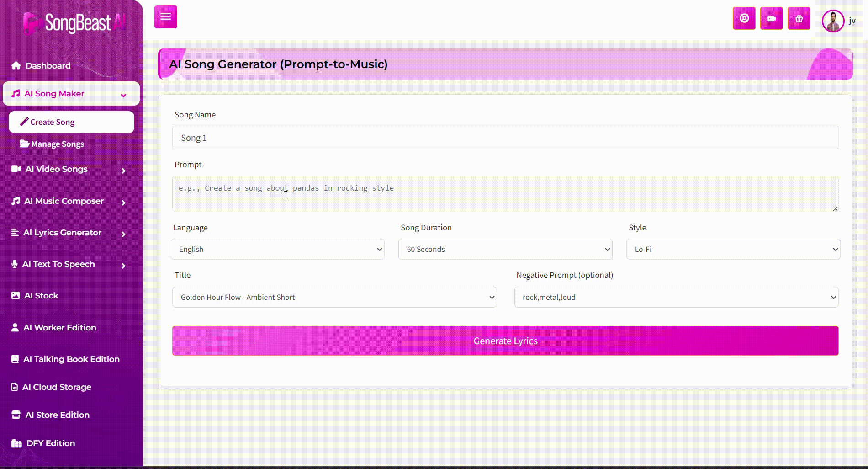Click the SongBeast AI logo

pos(74,23)
